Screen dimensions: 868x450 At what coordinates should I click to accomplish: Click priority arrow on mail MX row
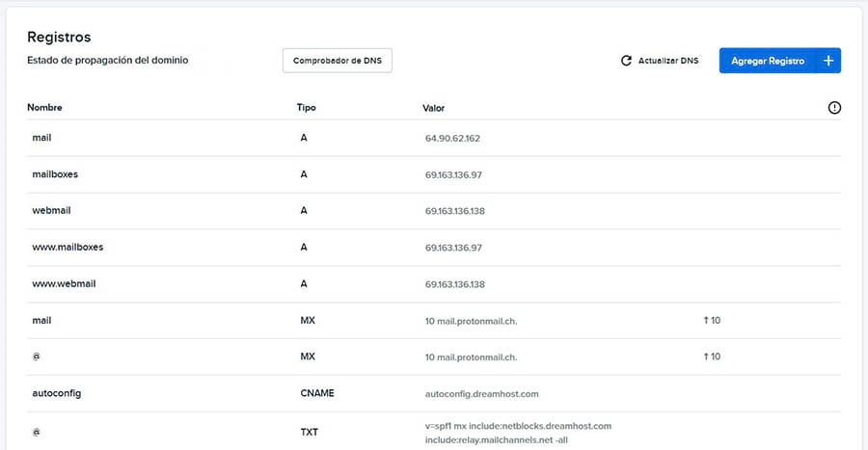pos(706,320)
